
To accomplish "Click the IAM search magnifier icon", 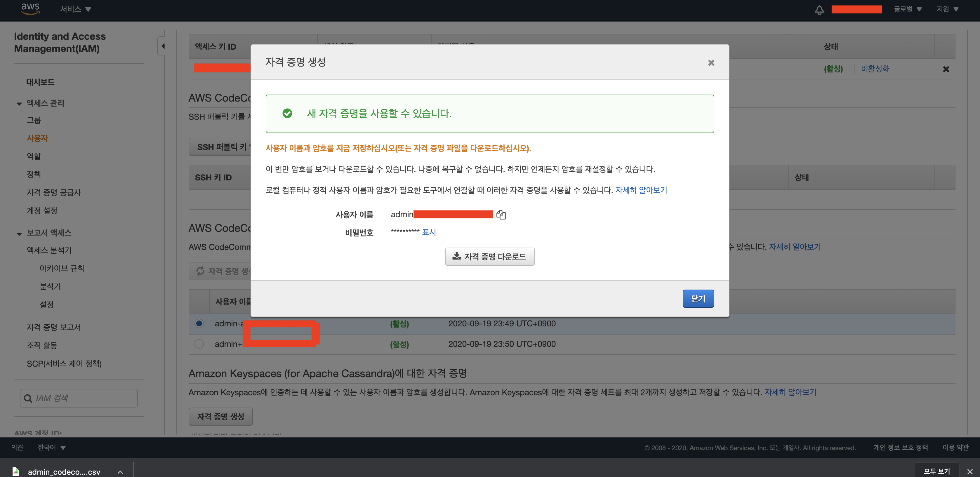I will (x=28, y=398).
